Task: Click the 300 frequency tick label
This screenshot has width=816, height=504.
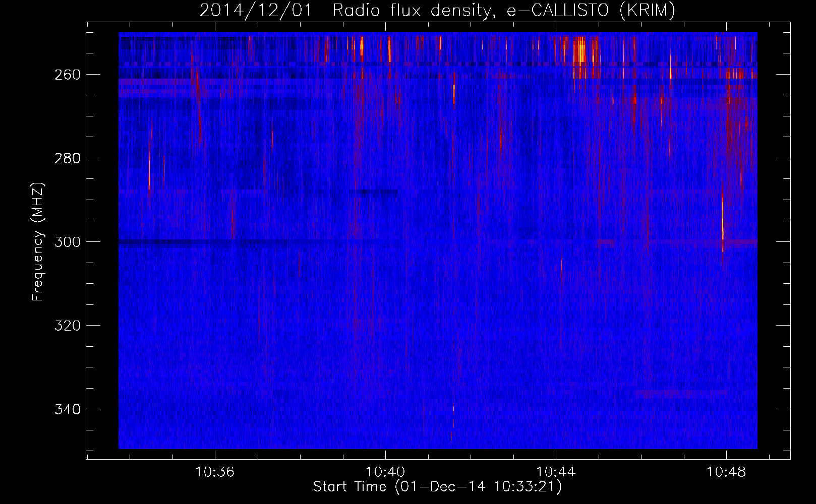Action: pyautogui.click(x=67, y=242)
